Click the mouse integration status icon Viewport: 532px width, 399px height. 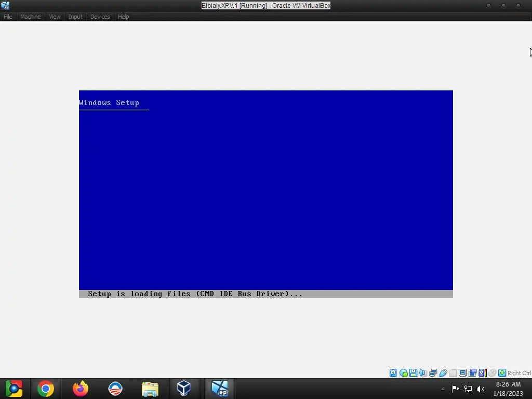(x=493, y=373)
